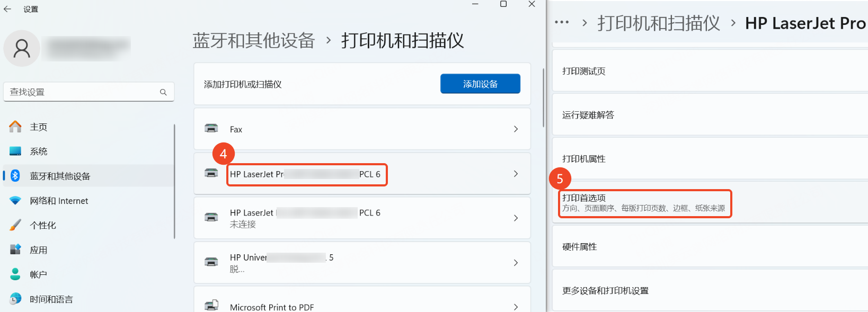Viewport: 868px width, 312px height.
Task: Click the 主页 house icon
Action: tap(15, 127)
